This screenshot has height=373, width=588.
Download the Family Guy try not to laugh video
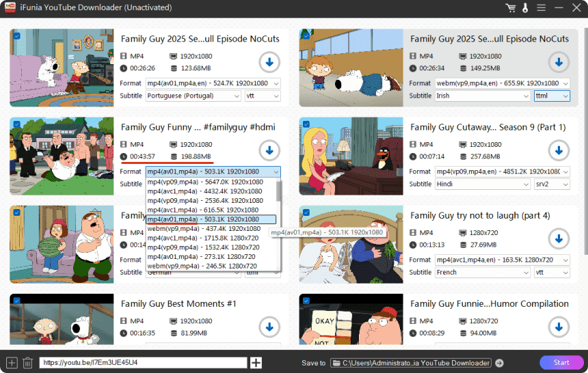point(559,238)
